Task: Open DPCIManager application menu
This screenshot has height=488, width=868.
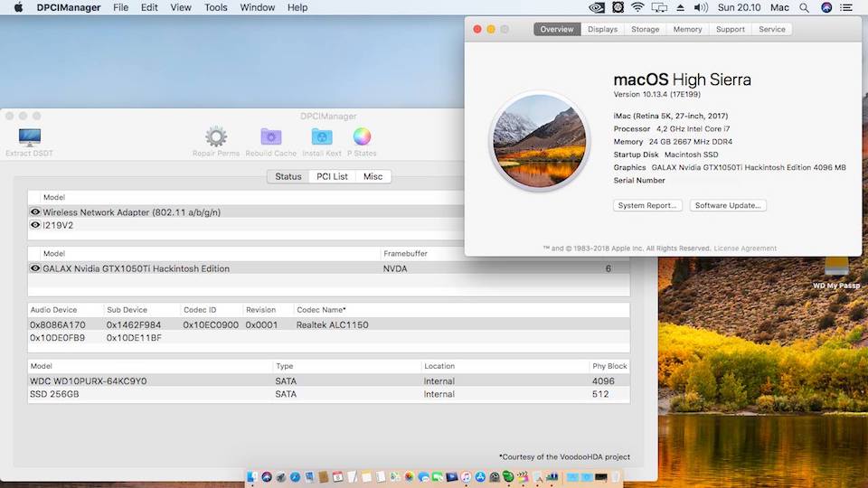Action: (x=69, y=8)
